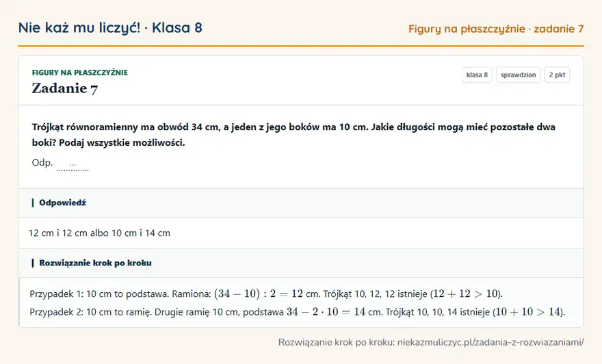Click the 'sprawdzian' tag
The image size is (602, 364).
[519, 75]
